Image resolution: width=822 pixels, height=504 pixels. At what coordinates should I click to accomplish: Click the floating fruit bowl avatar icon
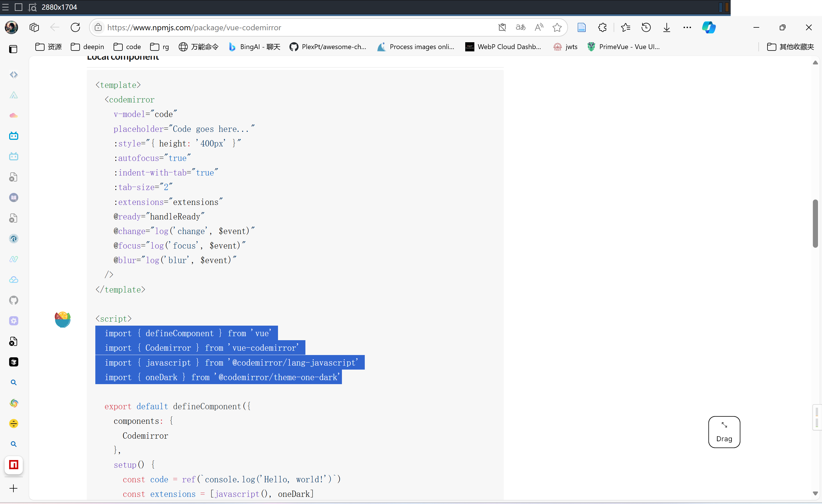63,320
